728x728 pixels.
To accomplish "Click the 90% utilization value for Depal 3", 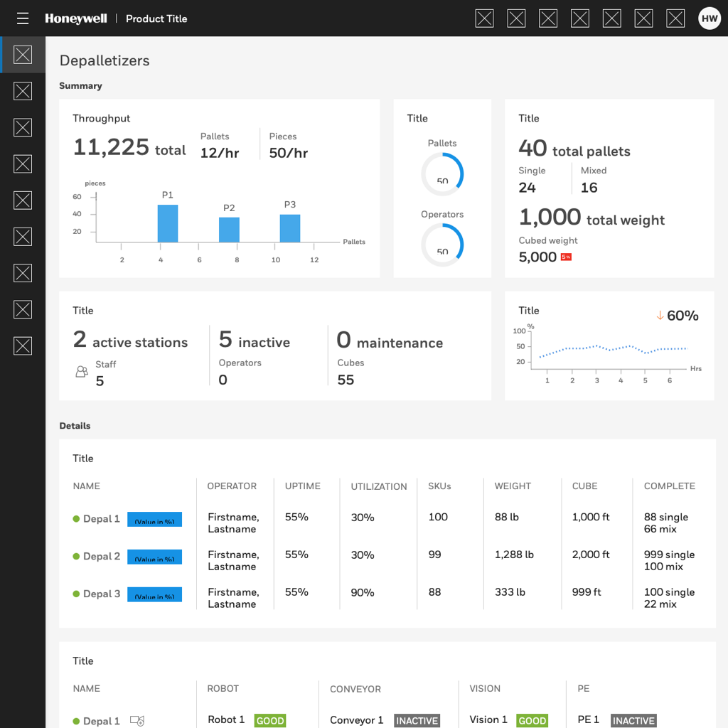I will point(363,592).
